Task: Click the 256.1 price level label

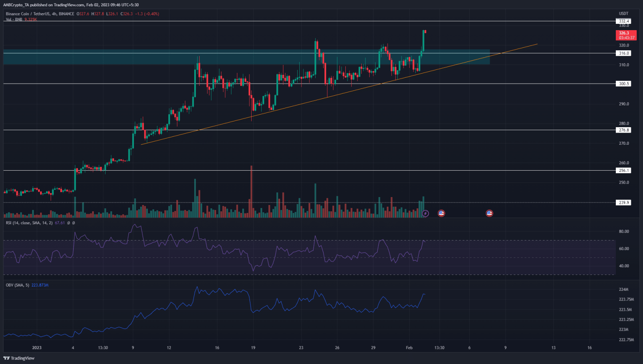Action: (623, 170)
